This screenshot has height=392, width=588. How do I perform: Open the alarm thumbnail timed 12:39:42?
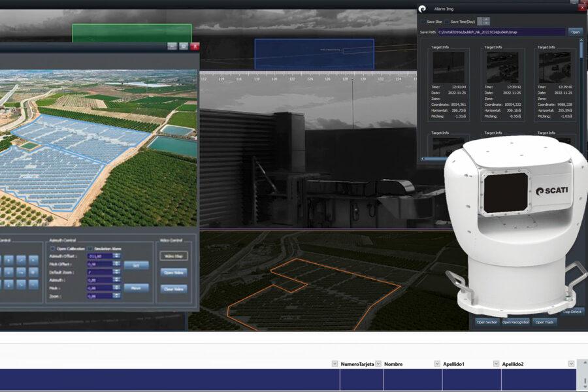[x=502, y=67]
